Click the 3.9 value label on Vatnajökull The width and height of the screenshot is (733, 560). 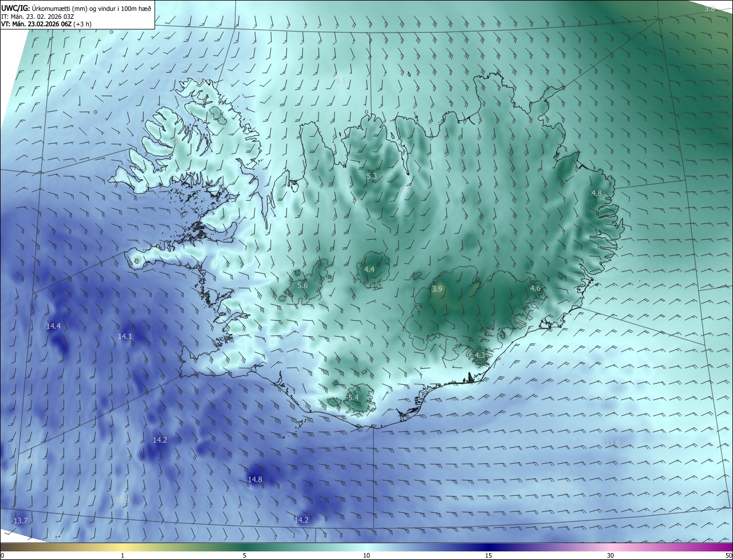(438, 289)
